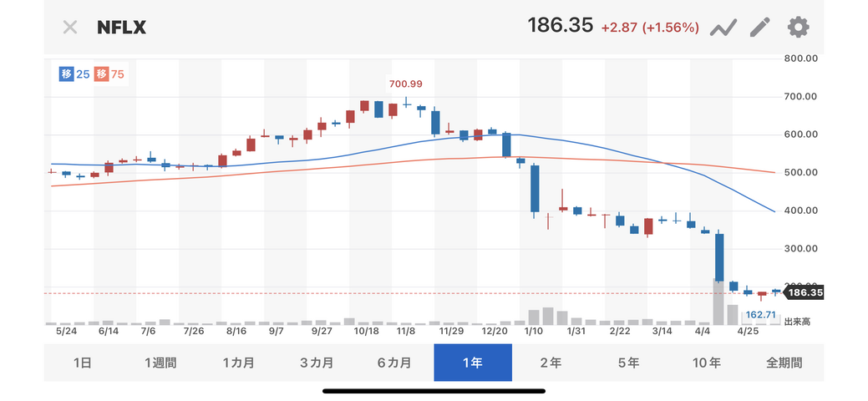The image size is (868, 401).
Task: Select the 5年 time range
Action: (629, 363)
